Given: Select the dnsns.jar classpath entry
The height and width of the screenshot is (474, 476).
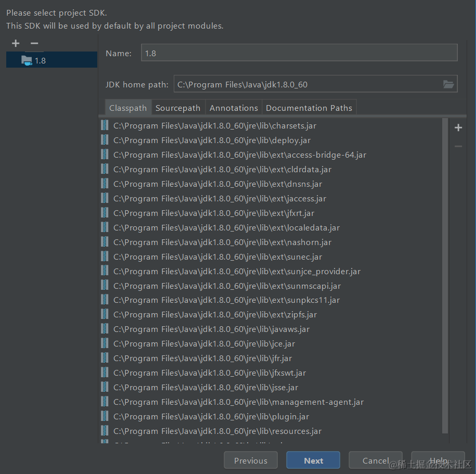Looking at the screenshot, I should click(270, 184).
